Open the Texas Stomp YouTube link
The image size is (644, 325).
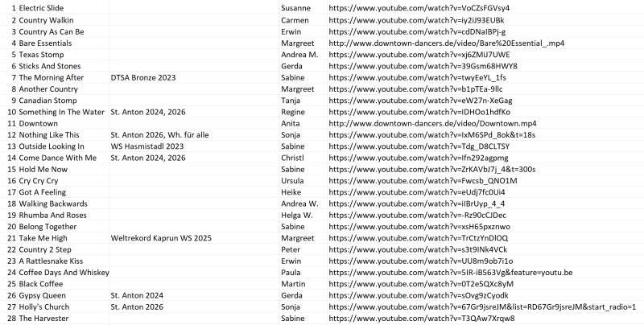(x=419, y=55)
